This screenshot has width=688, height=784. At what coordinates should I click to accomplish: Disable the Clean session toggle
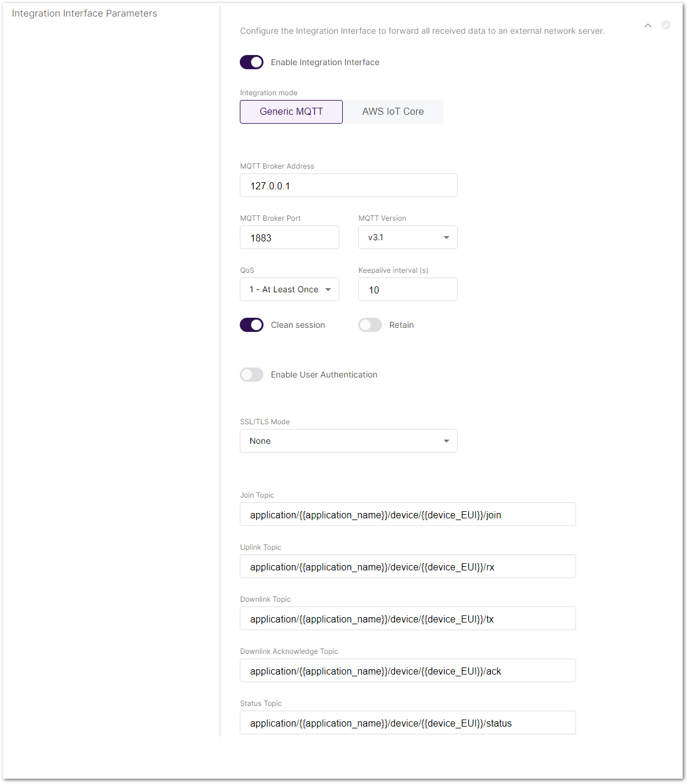(252, 325)
